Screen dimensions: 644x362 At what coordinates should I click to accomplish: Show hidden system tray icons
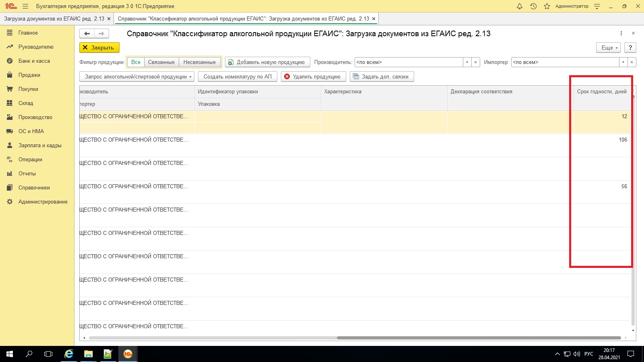click(x=557, y=354)
